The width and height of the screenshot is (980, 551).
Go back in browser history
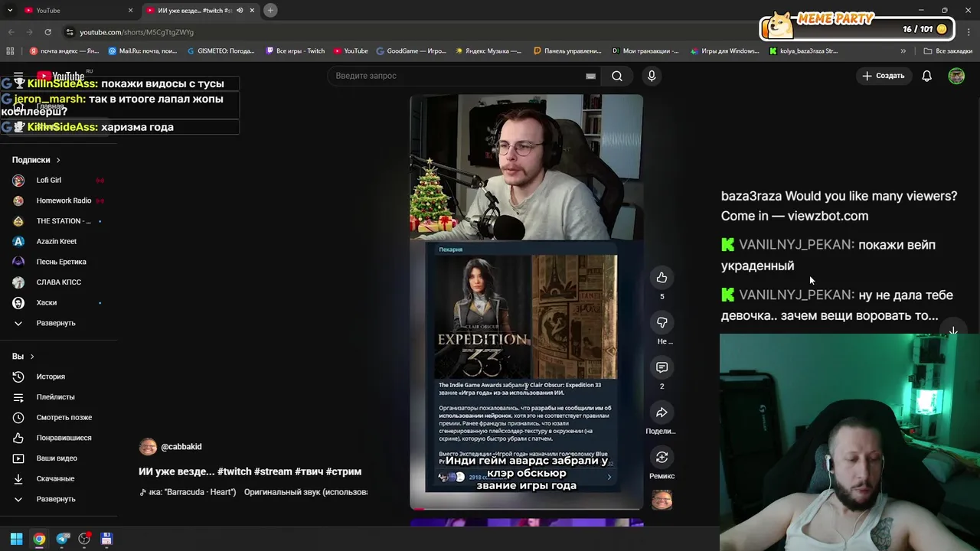11,32
